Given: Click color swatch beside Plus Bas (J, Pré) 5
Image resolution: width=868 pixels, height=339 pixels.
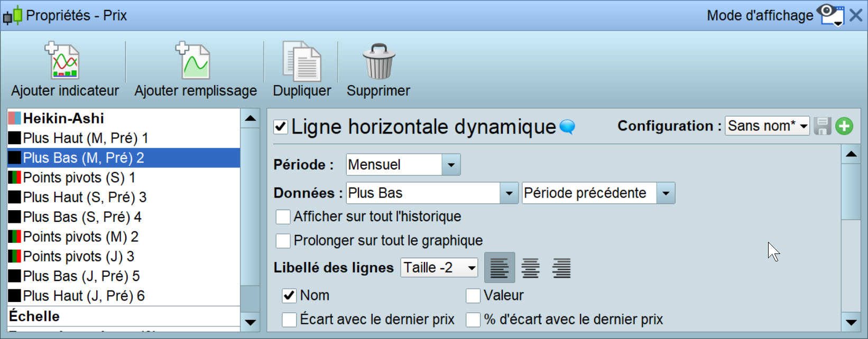Looking at the screenshot, I should [15, 276].
